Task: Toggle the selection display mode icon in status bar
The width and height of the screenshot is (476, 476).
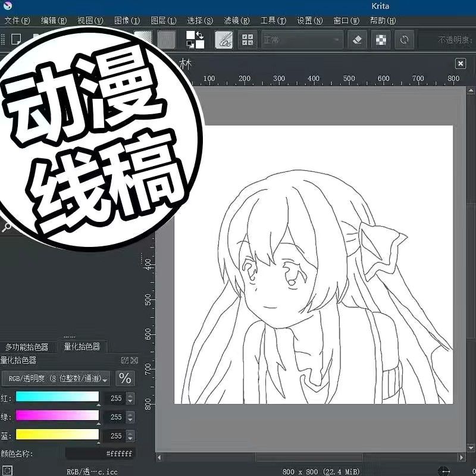Action: pyautogui.click(x=7, y=471)
